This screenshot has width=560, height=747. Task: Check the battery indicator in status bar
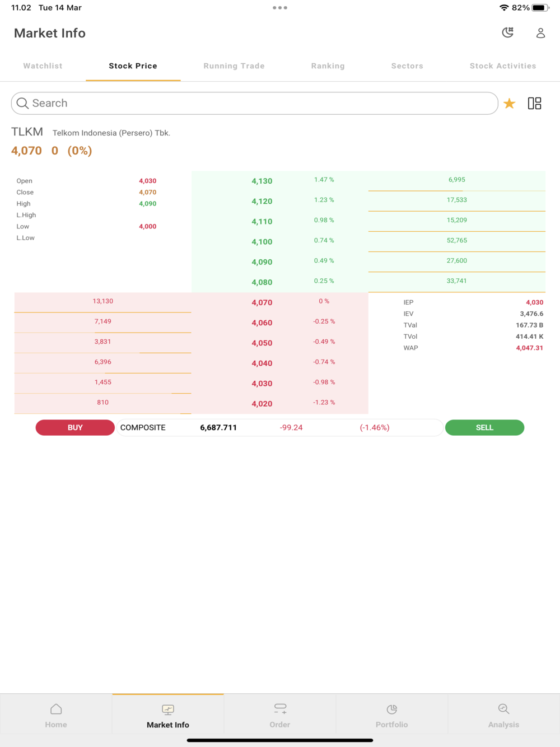click(x=540, y=8)
